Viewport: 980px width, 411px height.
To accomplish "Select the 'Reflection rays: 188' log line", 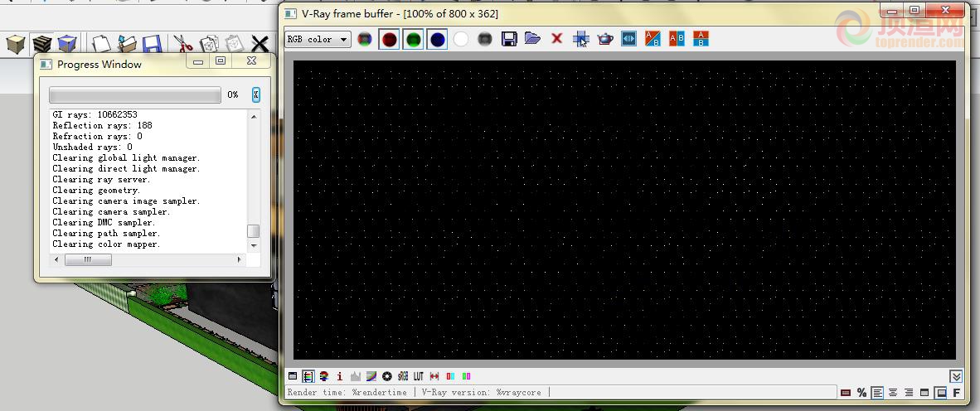I will click(x=103, y=126).
